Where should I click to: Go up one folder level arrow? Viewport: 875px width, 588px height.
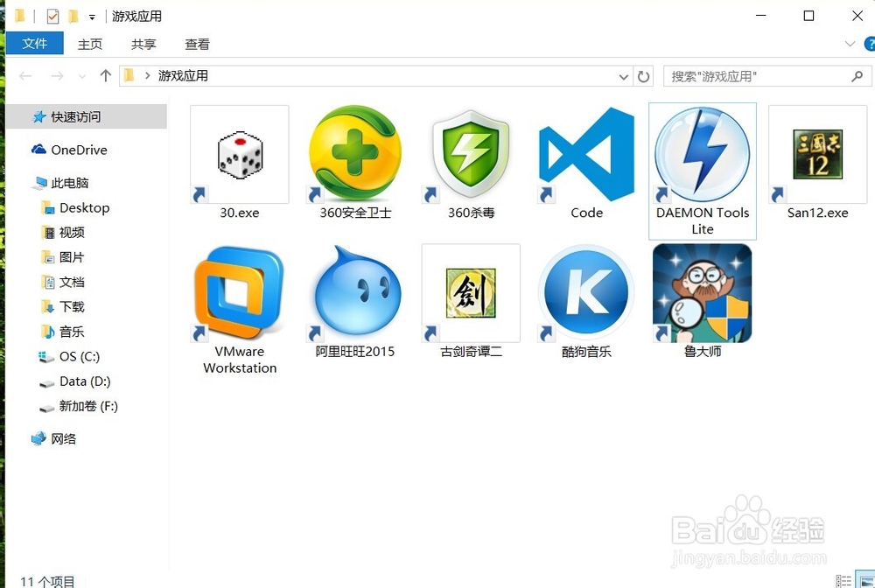(106, 75)
